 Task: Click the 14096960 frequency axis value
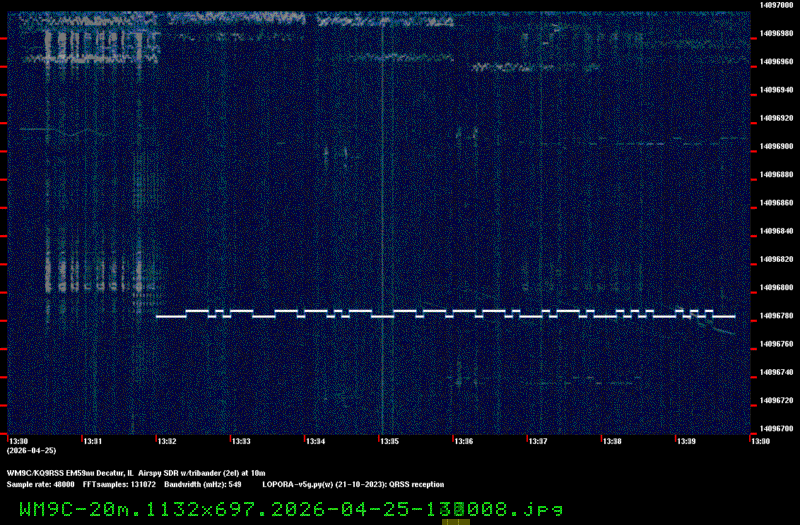(776, 62)
